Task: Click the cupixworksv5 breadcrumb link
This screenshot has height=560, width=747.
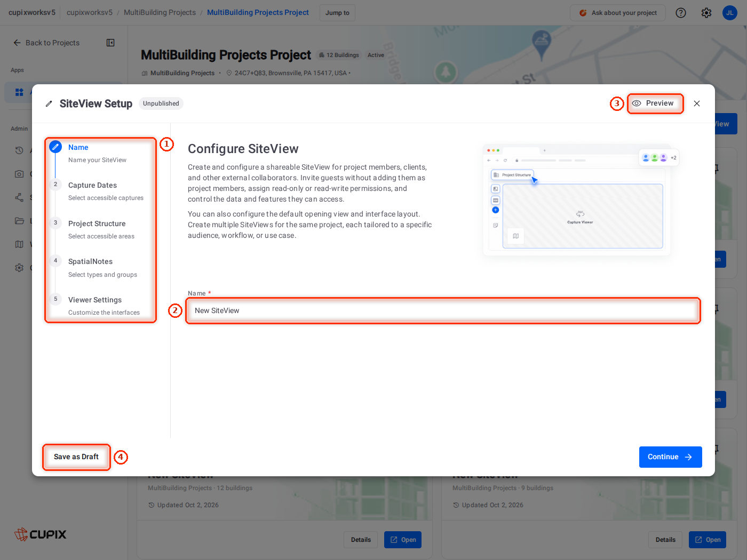Action: tap(90, 12)
